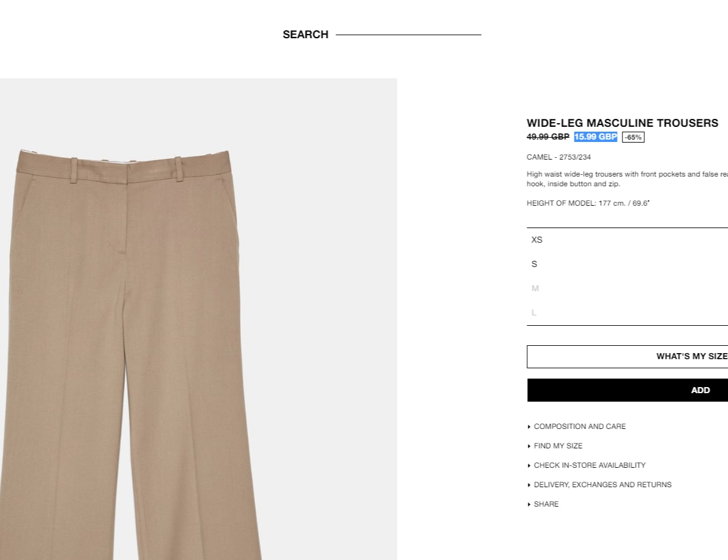Viewport: 728px width, 560px height.
Task: Focus the search input line
Action: point(408,35)
